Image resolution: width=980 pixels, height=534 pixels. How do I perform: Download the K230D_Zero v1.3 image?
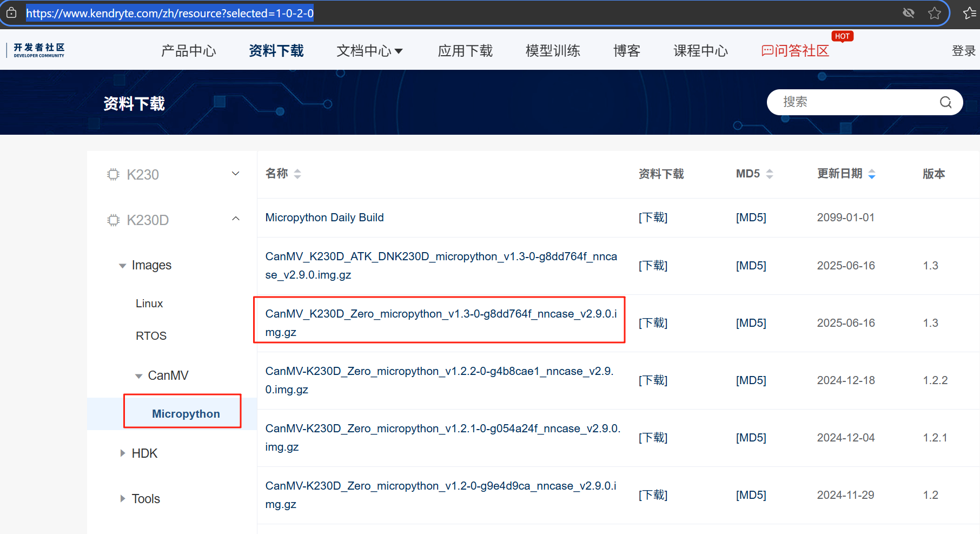click(x=653, y=323)
